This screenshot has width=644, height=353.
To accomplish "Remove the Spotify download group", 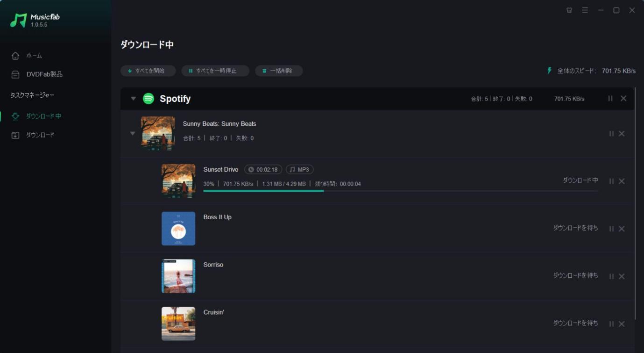I will coord(623,98).
